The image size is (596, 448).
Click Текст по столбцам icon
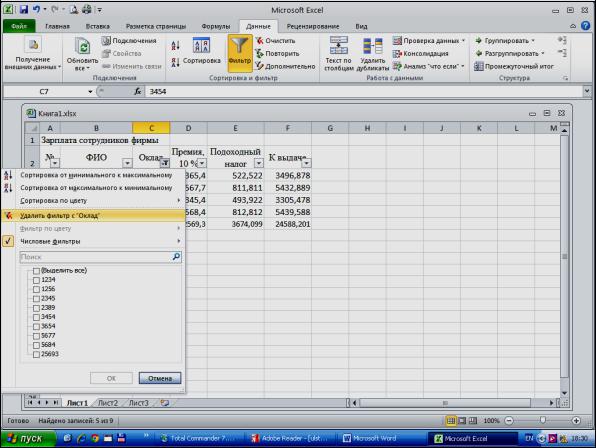point(338,45)
